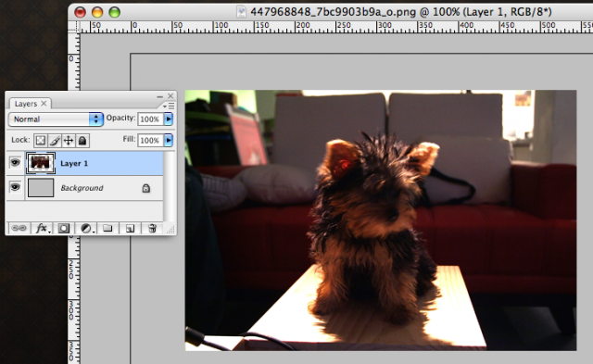The width and height of the screenshot is (593, 364).
Task: Zoom document window with green button
Action: pos(114,12)
